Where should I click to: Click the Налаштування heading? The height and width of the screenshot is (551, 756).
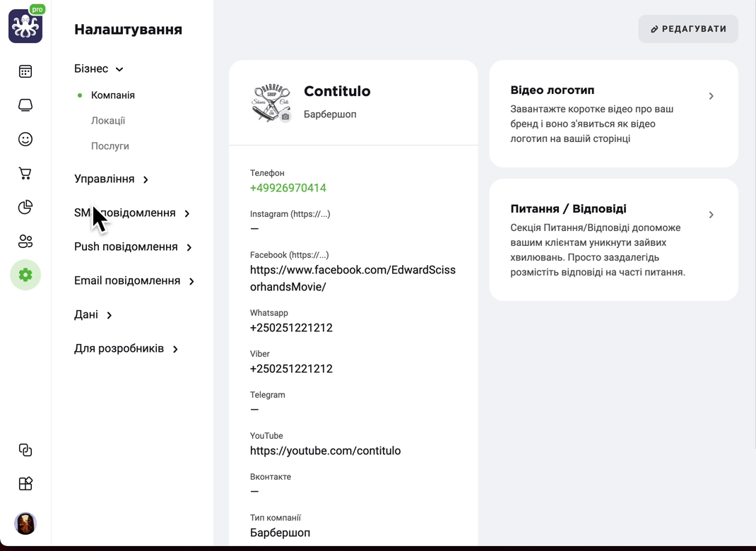[x=129, y=30]
